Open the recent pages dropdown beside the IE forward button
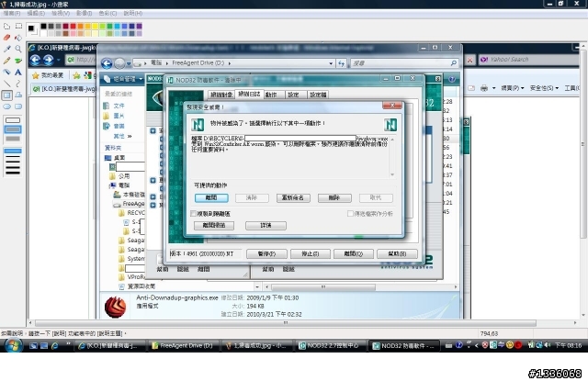This screenshot has height=381, width=588. tap(59, 60)
